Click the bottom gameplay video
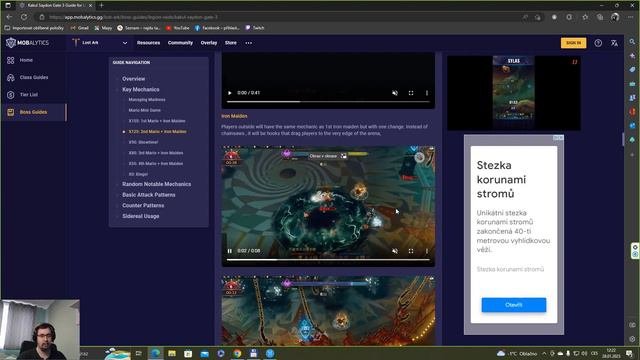The height and width of the screenshot is (360, 640). (x=328, y=310)
